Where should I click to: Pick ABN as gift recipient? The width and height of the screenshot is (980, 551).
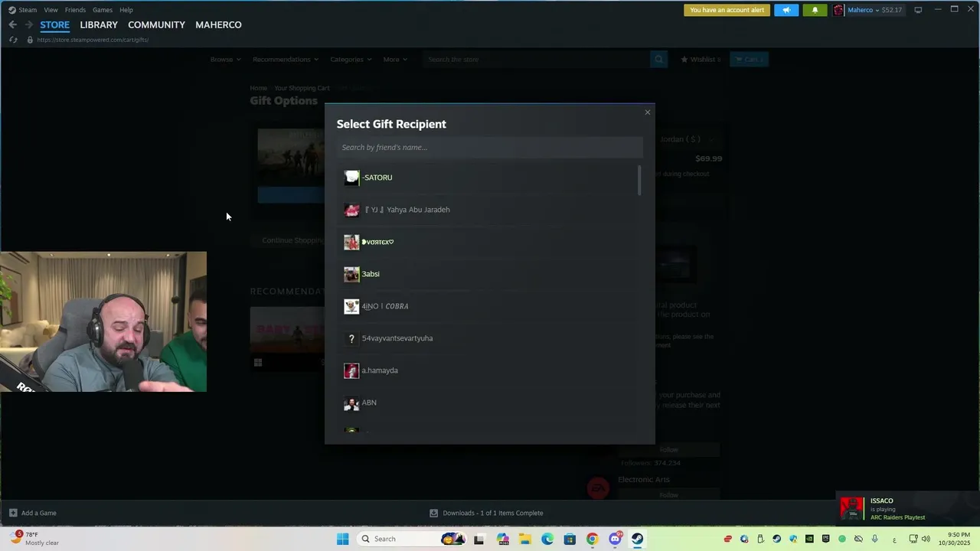pyautogui.click(x=488, y=403)
